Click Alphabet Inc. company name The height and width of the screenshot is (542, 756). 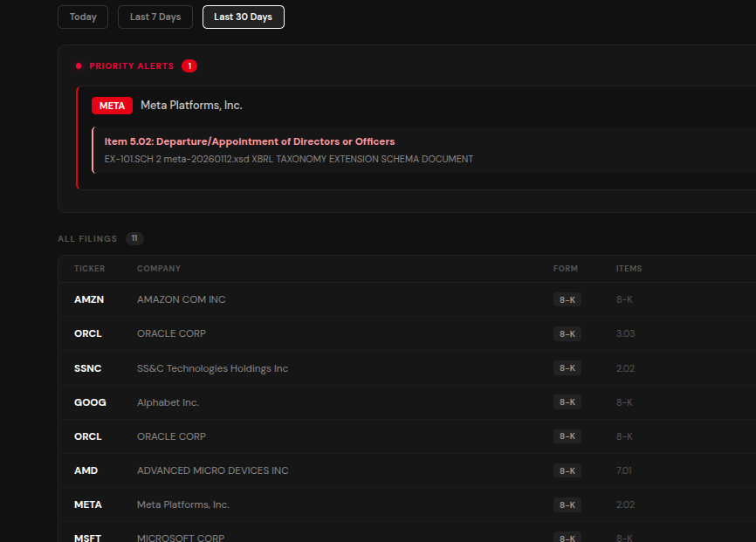[168, 402]
